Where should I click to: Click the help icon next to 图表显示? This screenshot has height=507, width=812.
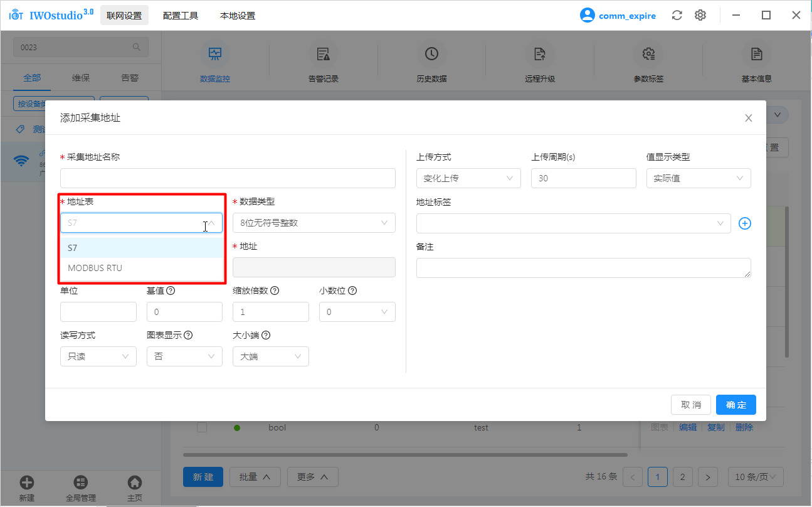pyautogui.click(x=188, y=336)
